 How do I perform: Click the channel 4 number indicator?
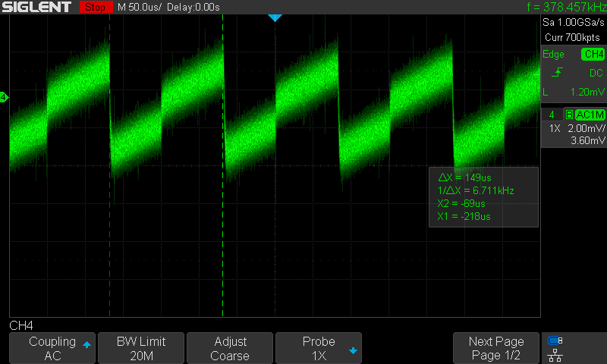(x=552, y=115)
